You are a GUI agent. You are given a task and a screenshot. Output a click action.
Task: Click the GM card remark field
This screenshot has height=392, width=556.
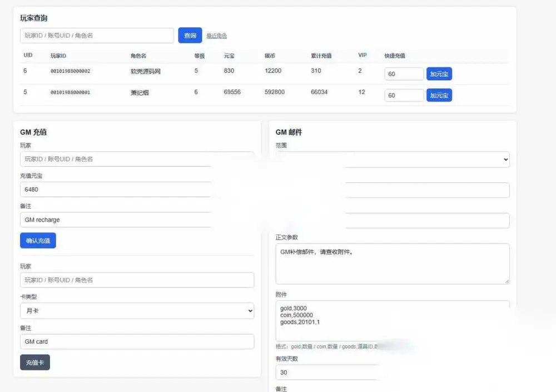tap(137, 341)
